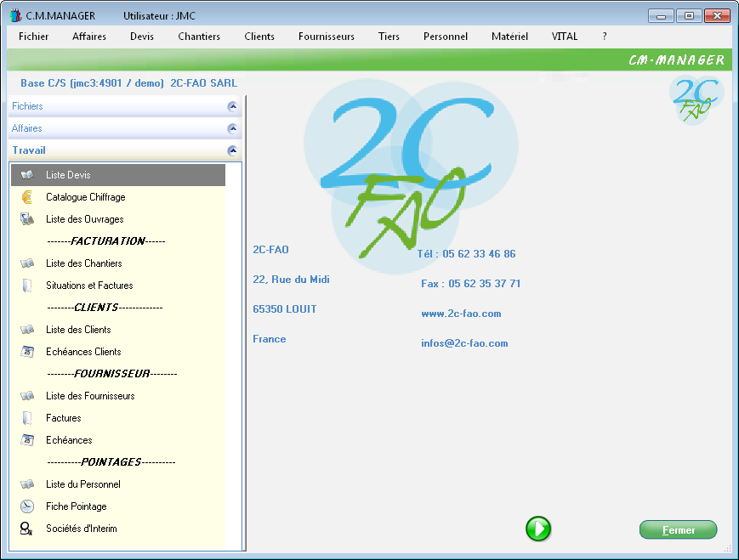Image resolution: width=739 pixels, height=560 pixels.
Task: Click the book icon beside Liste des Chantiers
Action: [x=27, y=263]
